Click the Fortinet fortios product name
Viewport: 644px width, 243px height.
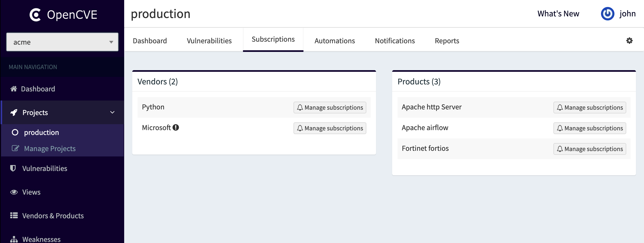tap(425, 148)
